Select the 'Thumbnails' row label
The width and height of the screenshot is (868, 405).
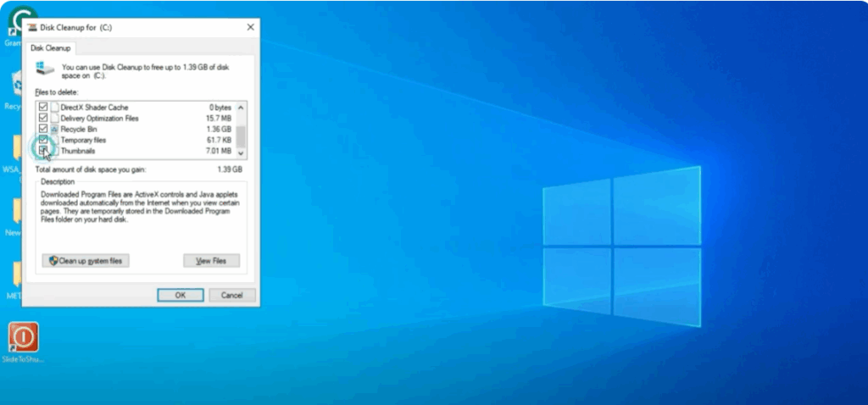click(78, 151)
